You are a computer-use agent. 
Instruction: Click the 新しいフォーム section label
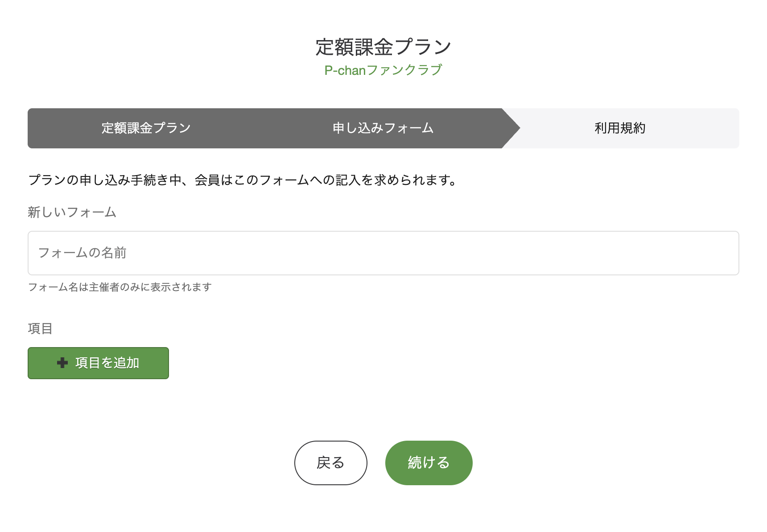[x=72, y=213]
